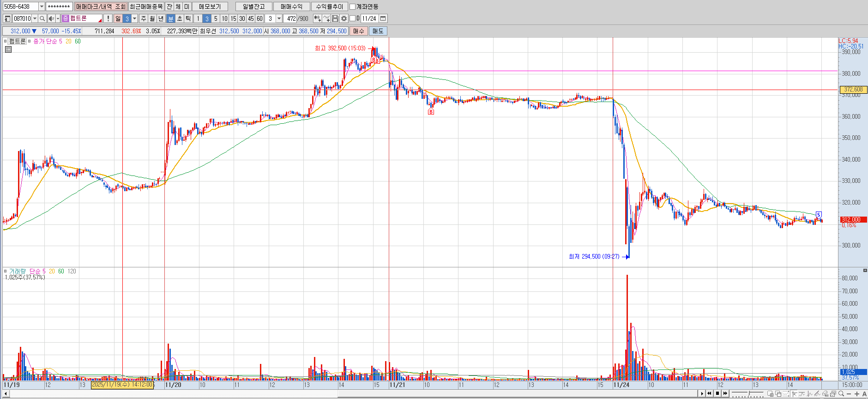Click the 잔 tab button
The width and height of the screenshot is (868, 399).
pyautogui.click(x=169, y=6)
